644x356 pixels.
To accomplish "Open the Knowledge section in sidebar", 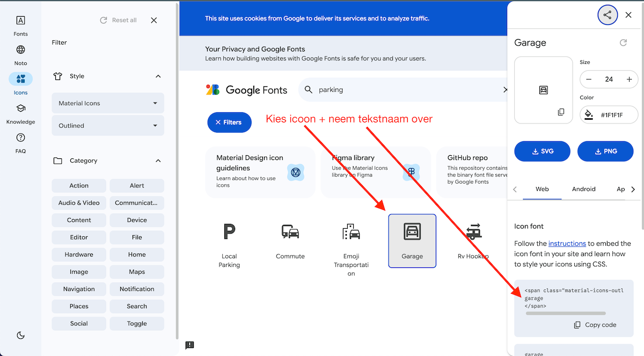I will click(20, 114).
